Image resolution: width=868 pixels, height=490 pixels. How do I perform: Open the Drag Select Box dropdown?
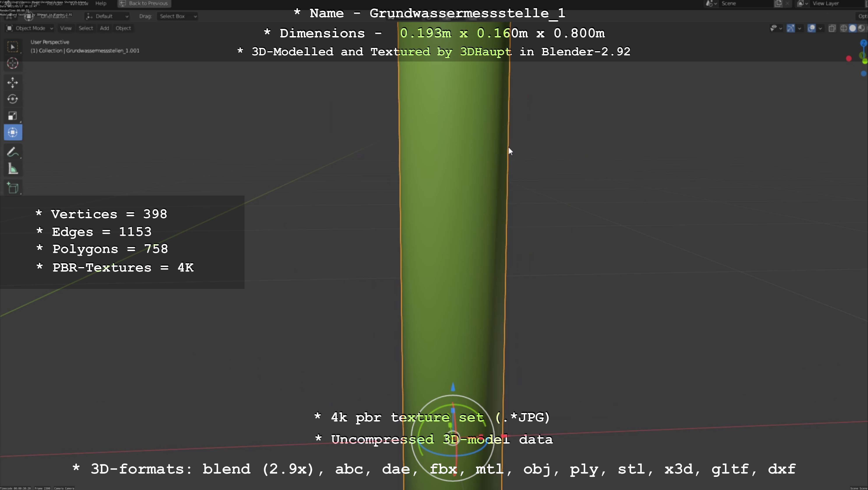[x=177, y=16]
